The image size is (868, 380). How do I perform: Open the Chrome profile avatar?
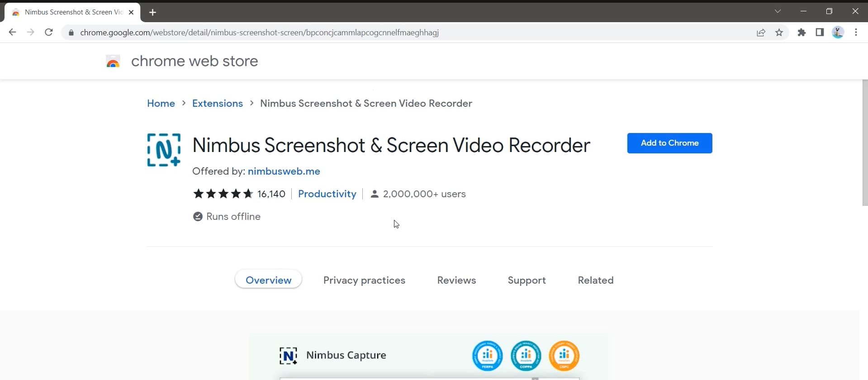(838, 33)
